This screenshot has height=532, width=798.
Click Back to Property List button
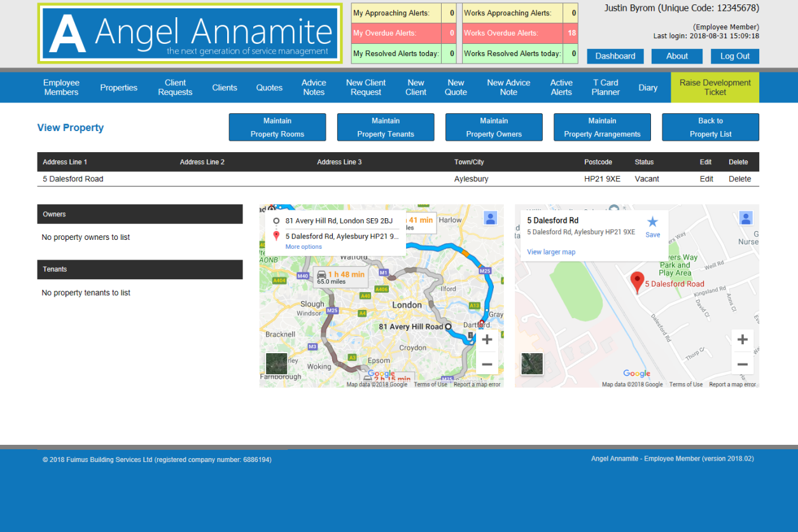(710, 127)
